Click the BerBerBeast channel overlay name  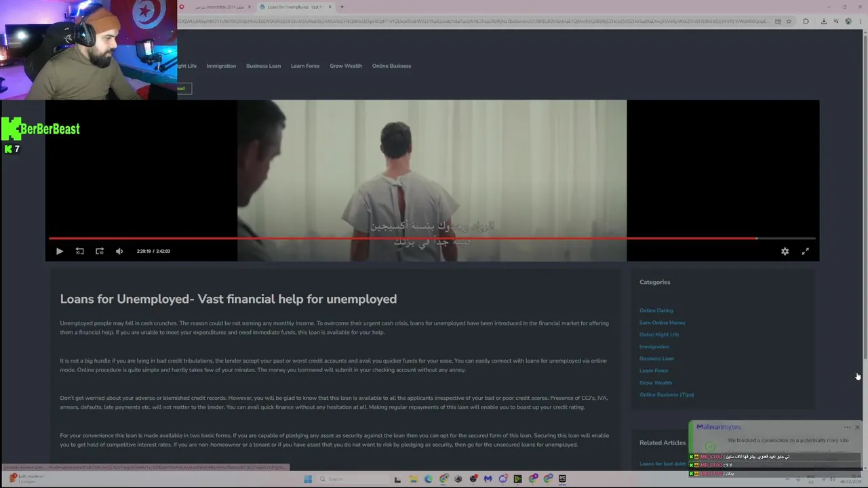click(x=50, y=129)
